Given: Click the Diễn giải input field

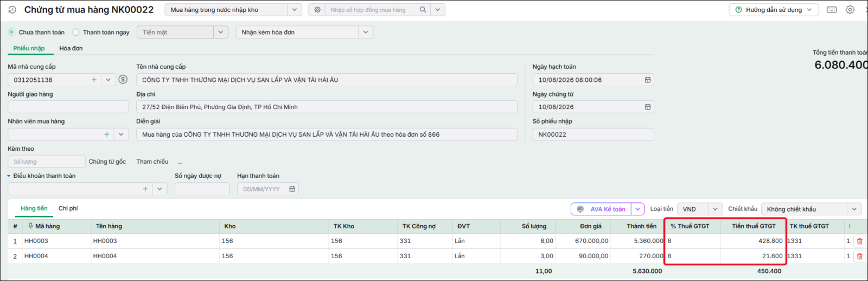Looking at the screenshot, I should (x=327, y=134).
